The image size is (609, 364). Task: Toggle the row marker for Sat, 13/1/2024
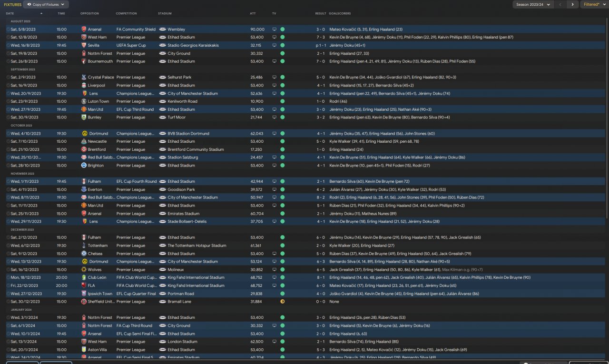pyautogui.click(x=8, y=342)
